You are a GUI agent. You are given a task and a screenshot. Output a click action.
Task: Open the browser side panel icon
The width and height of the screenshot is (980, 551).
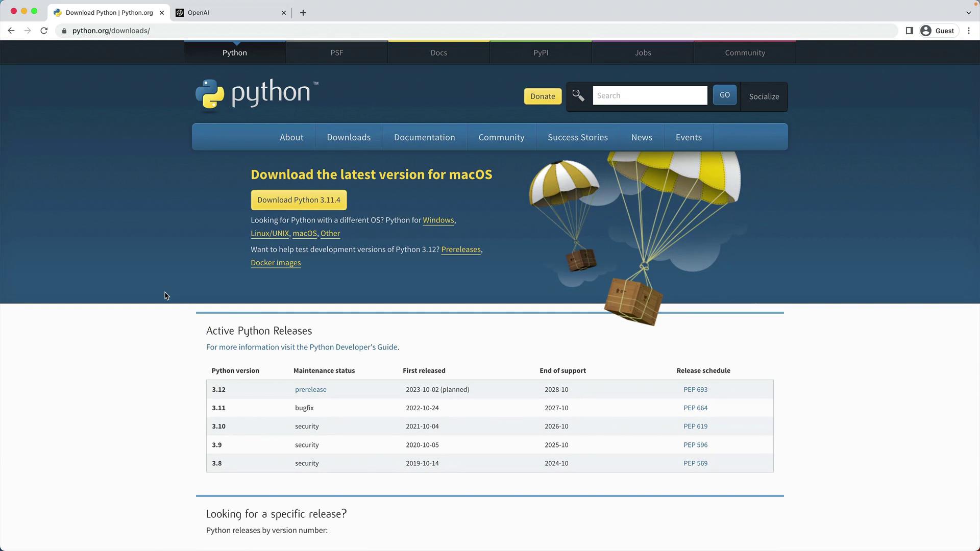909,31
